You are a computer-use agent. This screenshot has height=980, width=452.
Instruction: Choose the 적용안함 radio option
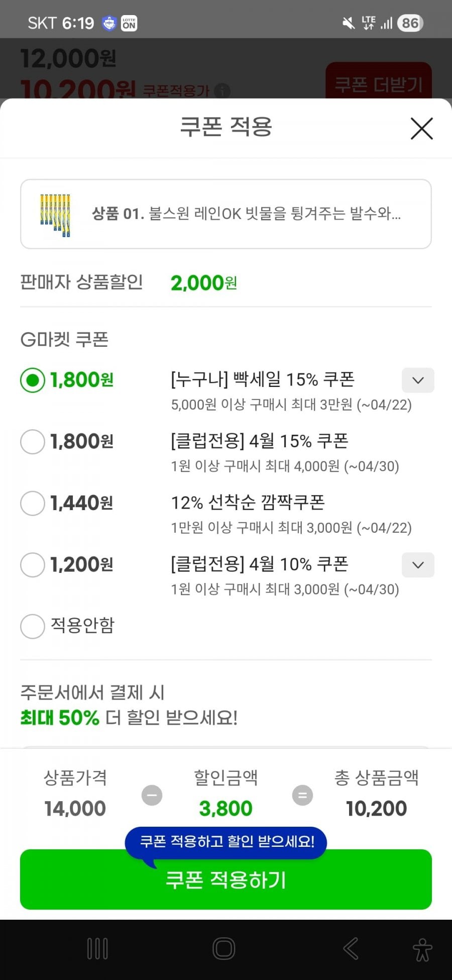point(33,626)
